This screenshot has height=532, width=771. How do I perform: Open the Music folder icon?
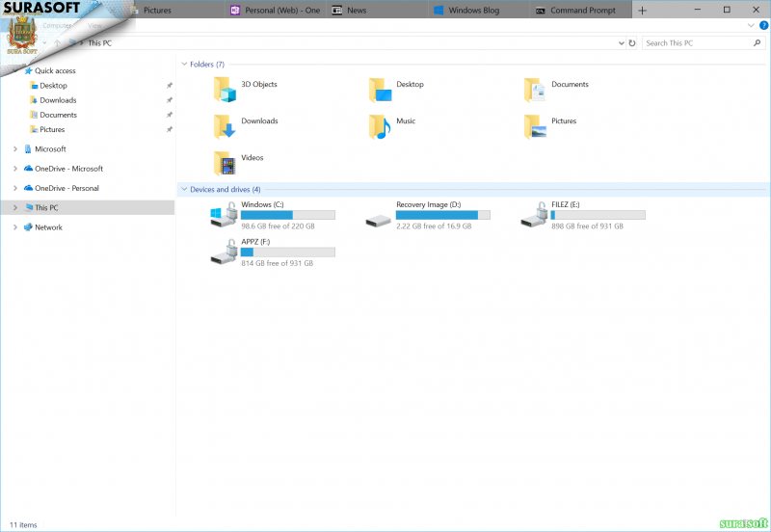coord(380,127)
